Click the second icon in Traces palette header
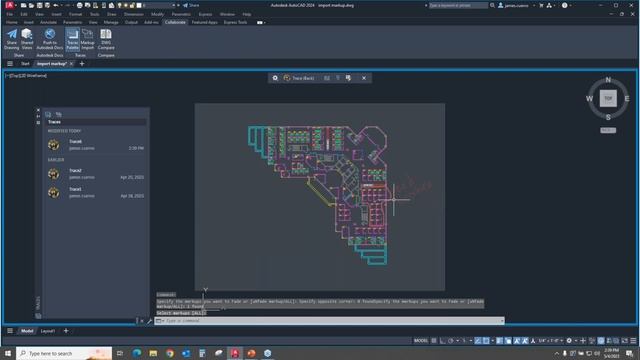 coord(59,114)
